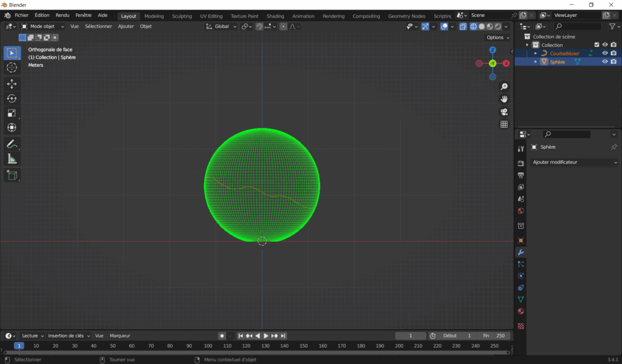Click the viewport zoom magnifier icon
Viewport: 622px width, 364px height.
[x=504, y=86]
